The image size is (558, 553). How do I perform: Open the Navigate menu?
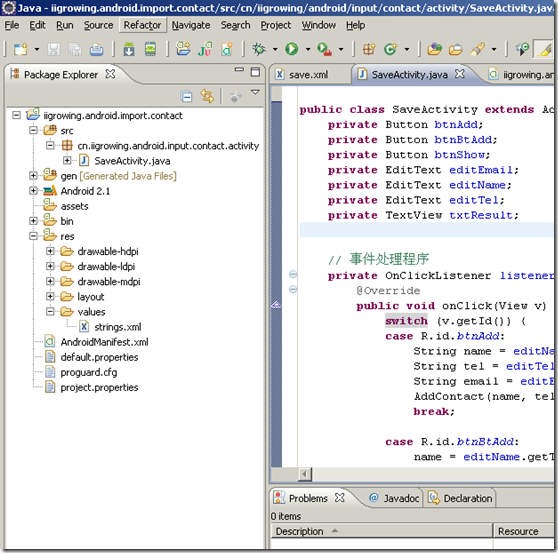(191, 25)
